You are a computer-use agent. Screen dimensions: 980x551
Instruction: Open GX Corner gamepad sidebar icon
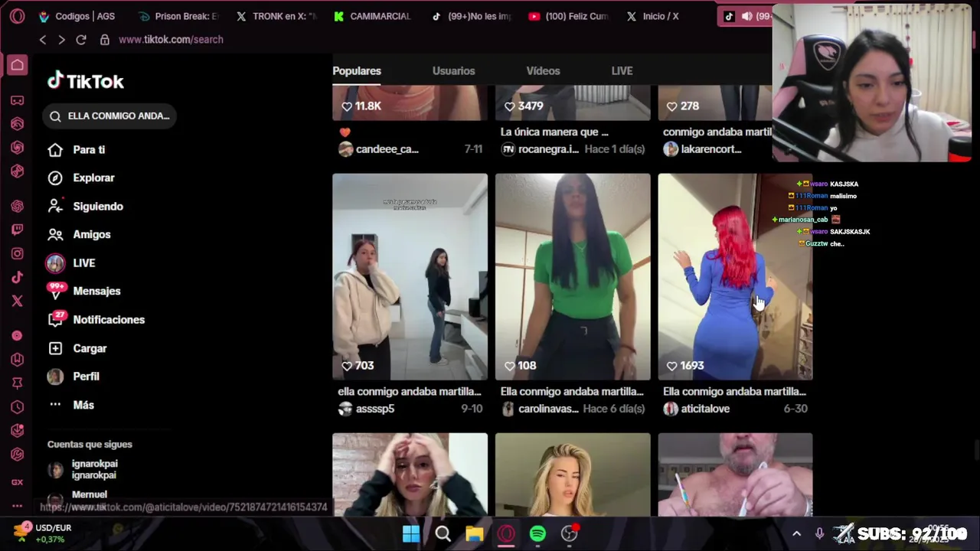pos(17,100)
